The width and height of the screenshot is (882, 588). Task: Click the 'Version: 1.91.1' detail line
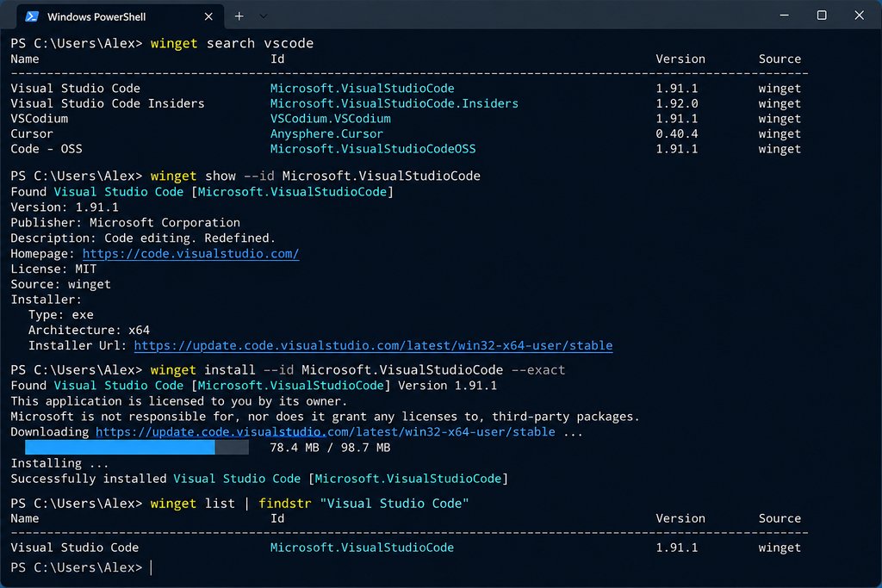tap(65, 207)
